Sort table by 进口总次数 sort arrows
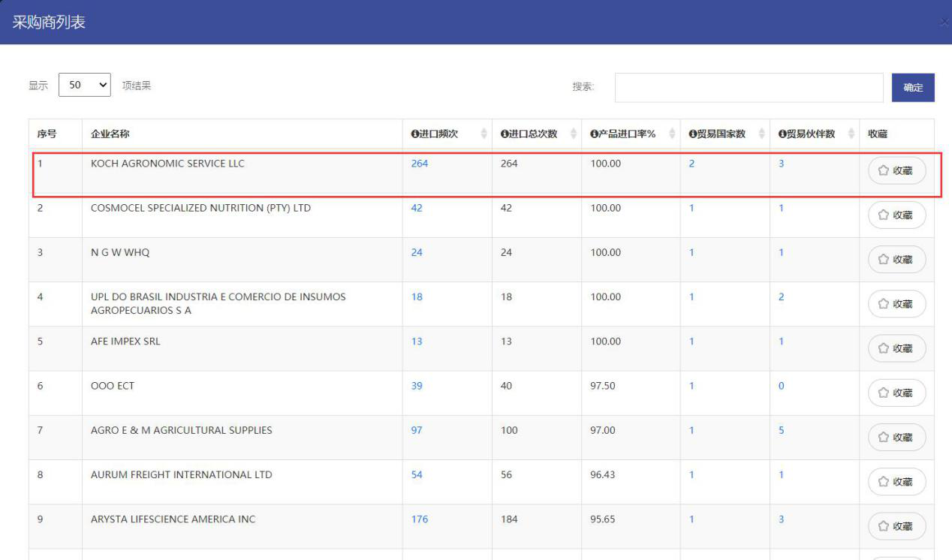The image size is (952, 560). click(x=574, y=134)
